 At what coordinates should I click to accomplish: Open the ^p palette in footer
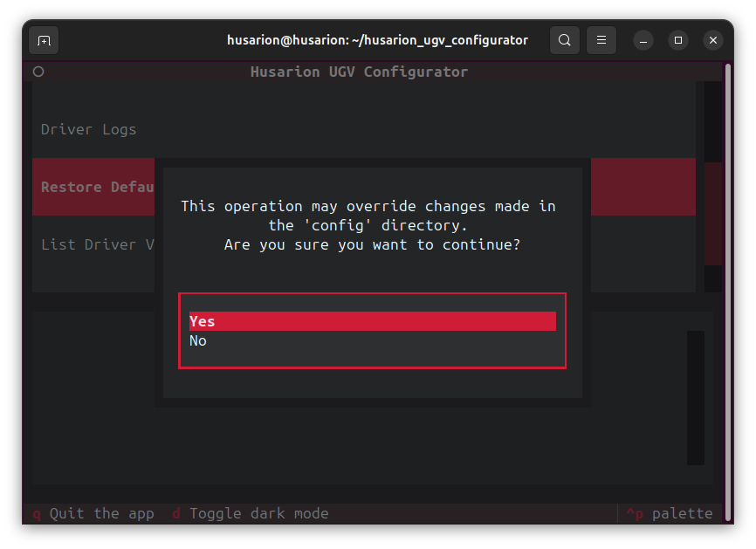pyautogui.click(x=670, y=513)
